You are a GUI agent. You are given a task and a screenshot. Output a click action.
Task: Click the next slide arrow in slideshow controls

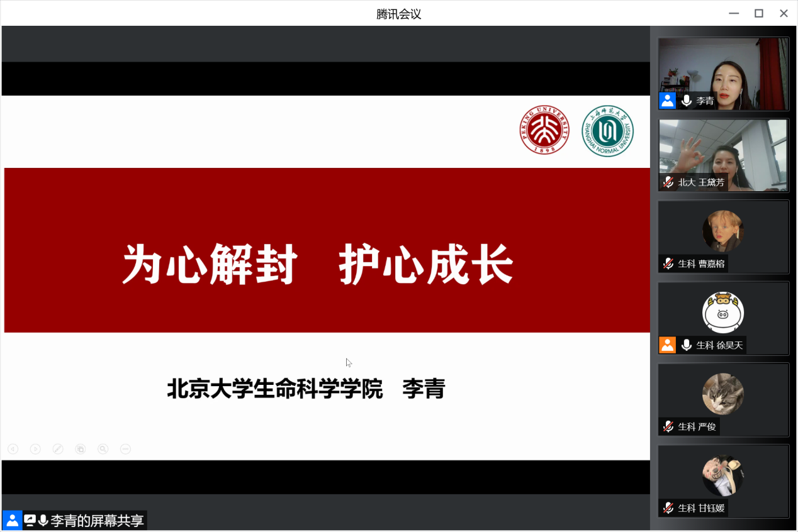tap(35, 449)
